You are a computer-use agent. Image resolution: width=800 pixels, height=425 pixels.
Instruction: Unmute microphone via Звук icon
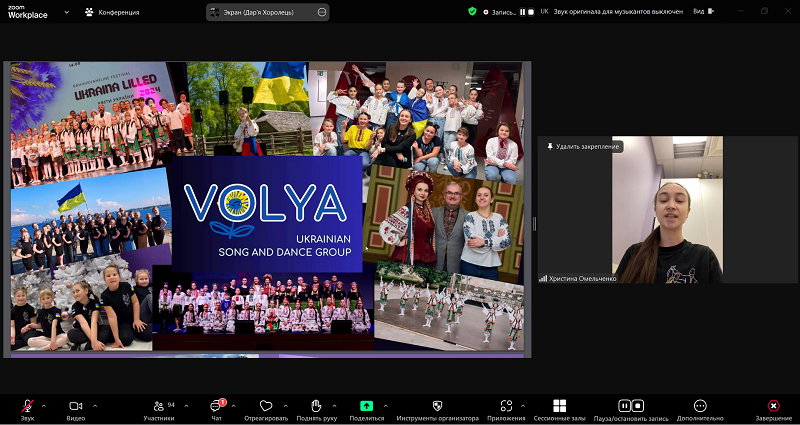(28, 406)
